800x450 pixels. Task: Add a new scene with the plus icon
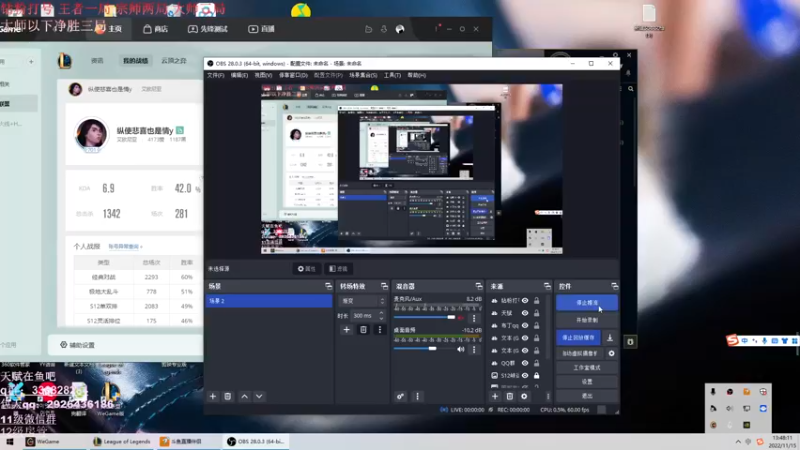[213, 396]
